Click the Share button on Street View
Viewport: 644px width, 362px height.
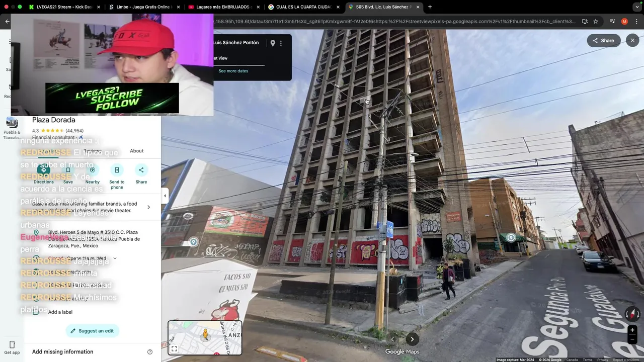tap(603, 41)
